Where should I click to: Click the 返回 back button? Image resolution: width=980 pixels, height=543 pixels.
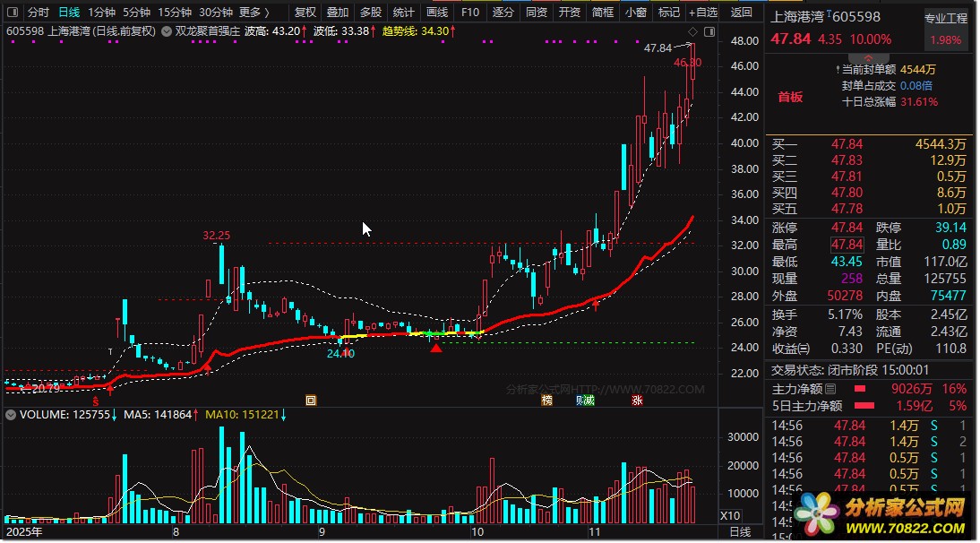pyautogui.click(x=741, y=12)
